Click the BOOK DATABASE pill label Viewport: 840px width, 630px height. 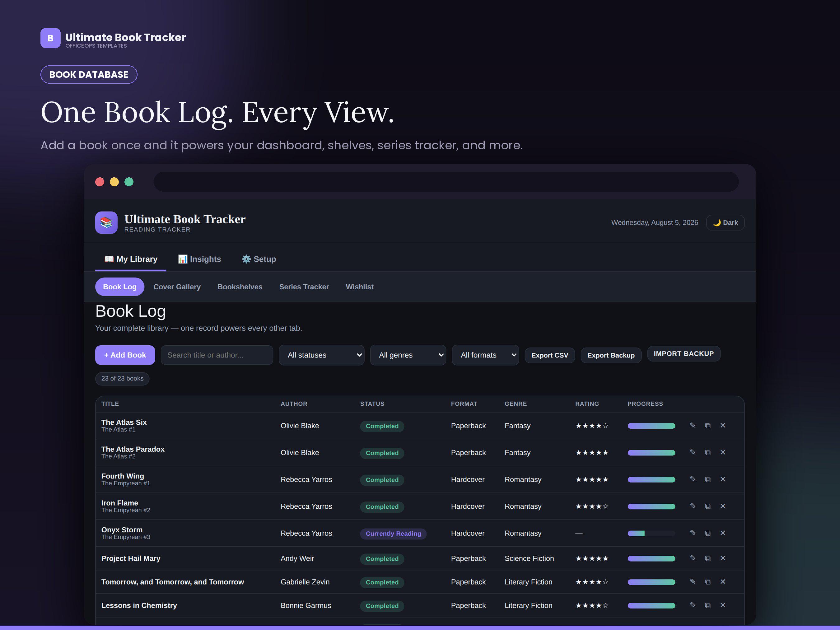point(89,74)
